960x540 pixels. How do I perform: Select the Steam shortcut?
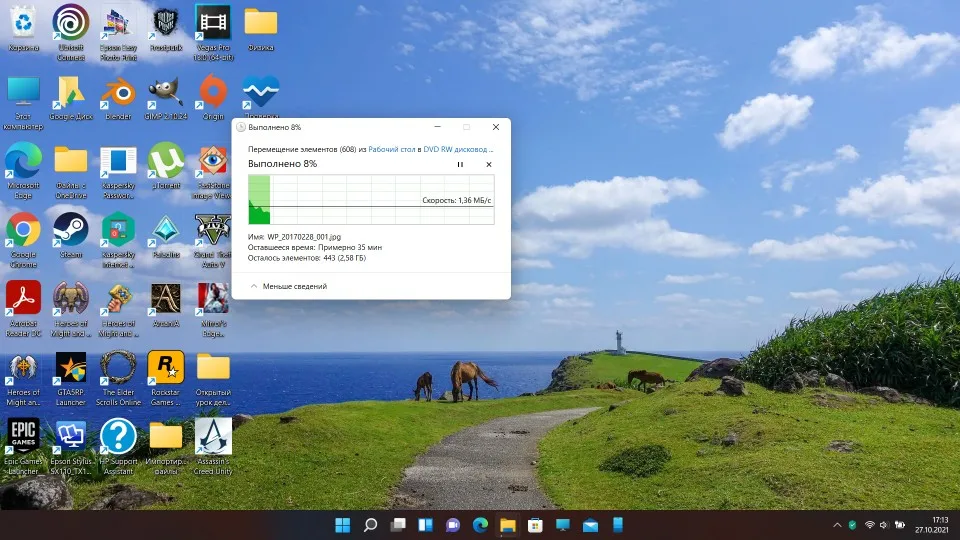(x=70, y=235)
